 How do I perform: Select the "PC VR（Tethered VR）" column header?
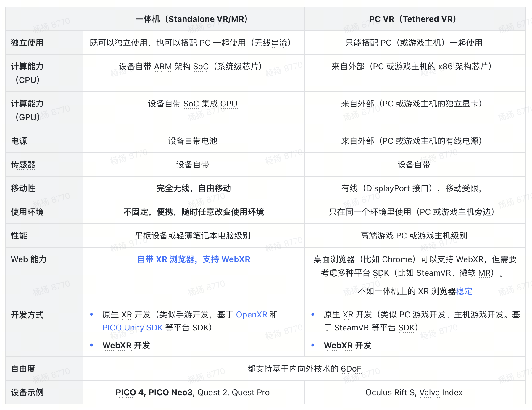point(412,19)
